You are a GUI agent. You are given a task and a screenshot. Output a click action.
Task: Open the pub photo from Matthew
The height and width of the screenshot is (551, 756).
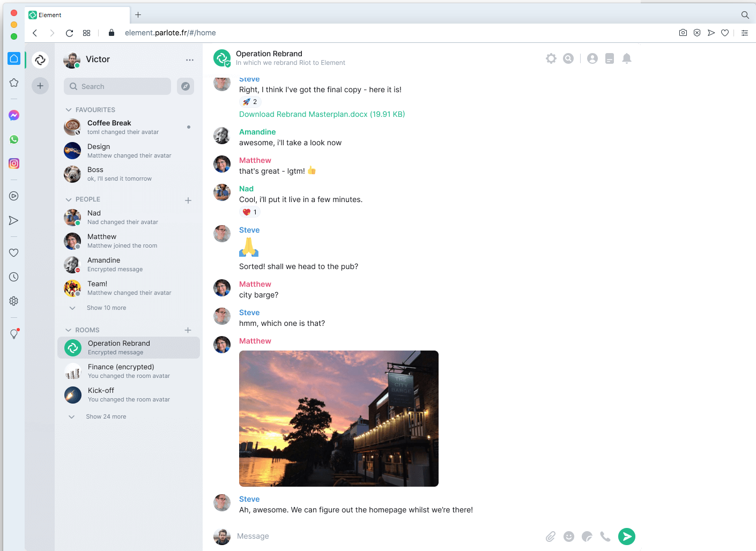pos(339,419)
